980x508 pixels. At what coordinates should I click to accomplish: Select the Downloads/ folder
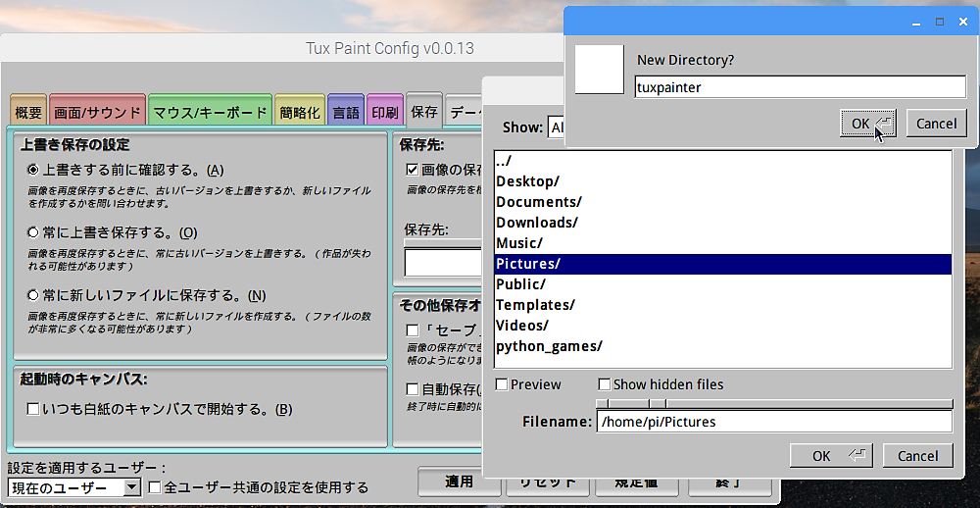[722, 223]
